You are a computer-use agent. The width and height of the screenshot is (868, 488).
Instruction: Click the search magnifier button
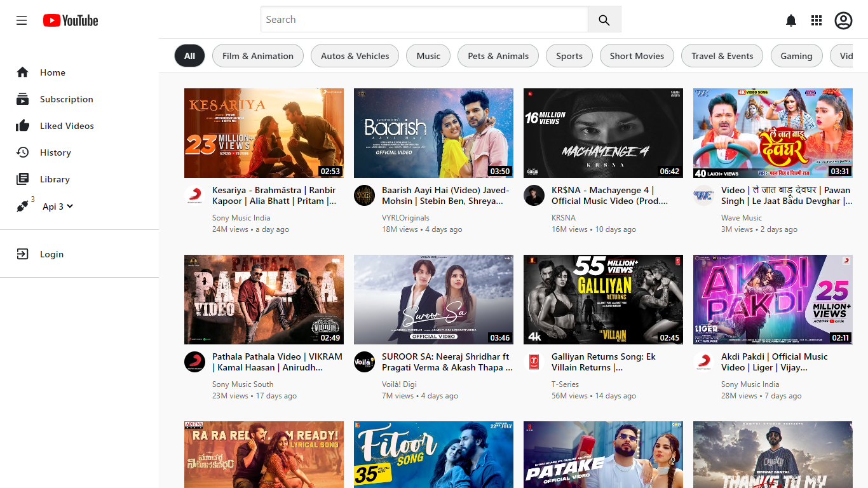pos(604,20)
